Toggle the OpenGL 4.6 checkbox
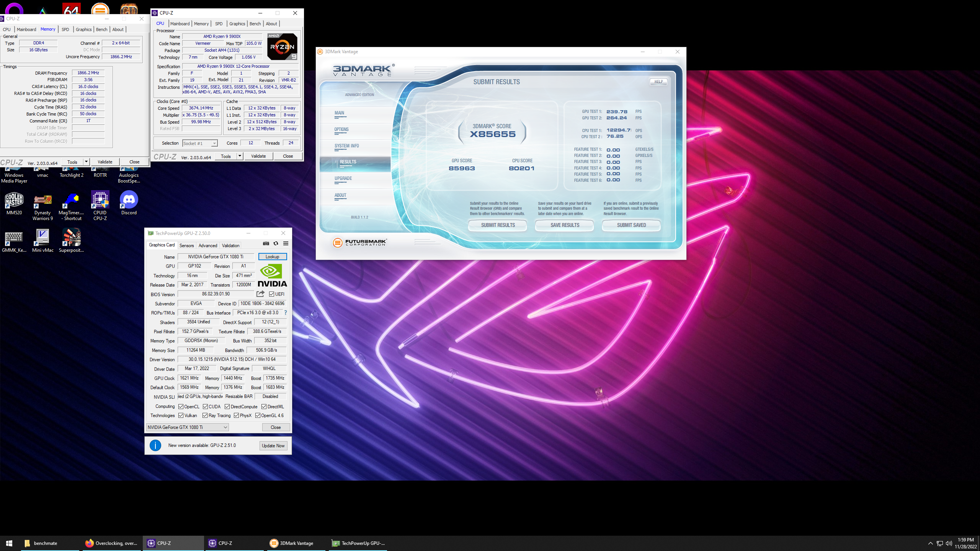The height and width of the screenshot is (551, 980). coord(258,416)
